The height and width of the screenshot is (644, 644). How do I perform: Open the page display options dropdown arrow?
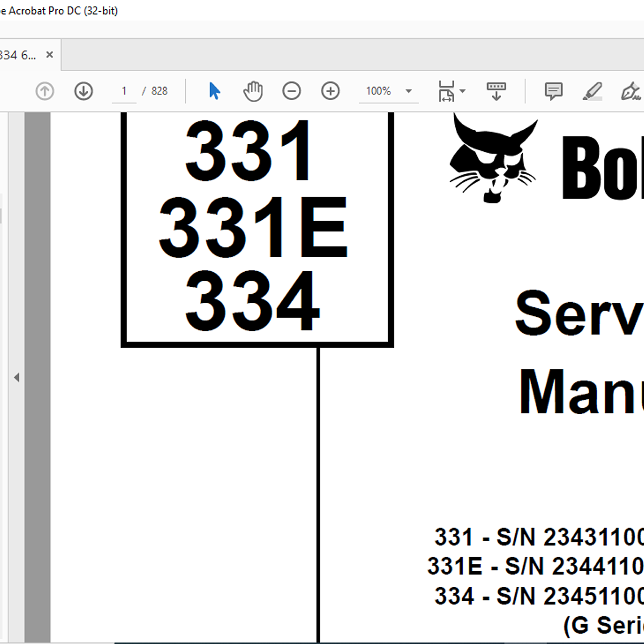[462, 90]
